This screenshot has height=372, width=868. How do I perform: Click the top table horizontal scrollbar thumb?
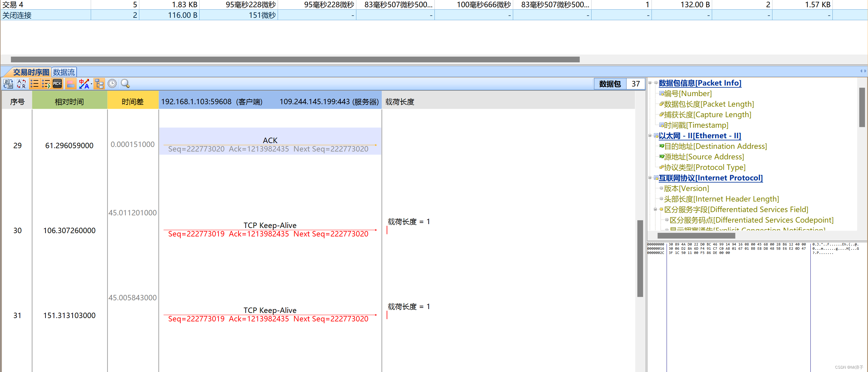tap(295, 60)
